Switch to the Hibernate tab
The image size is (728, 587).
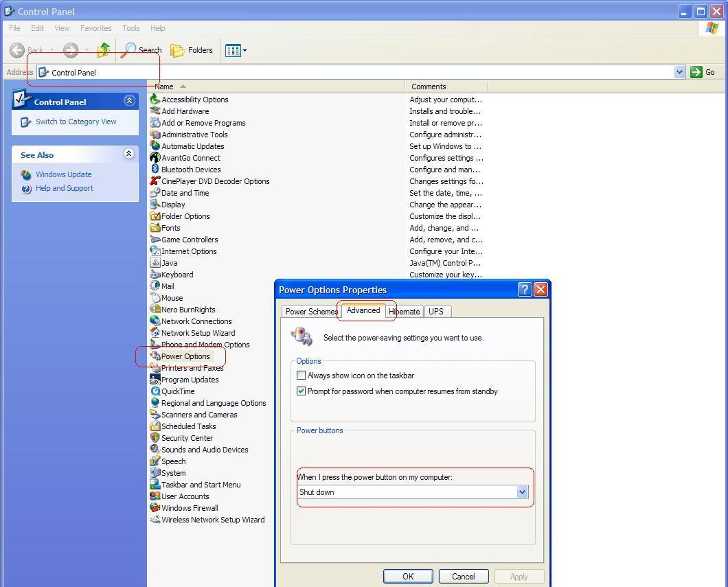pyautogui.click(x=404, y=312)
